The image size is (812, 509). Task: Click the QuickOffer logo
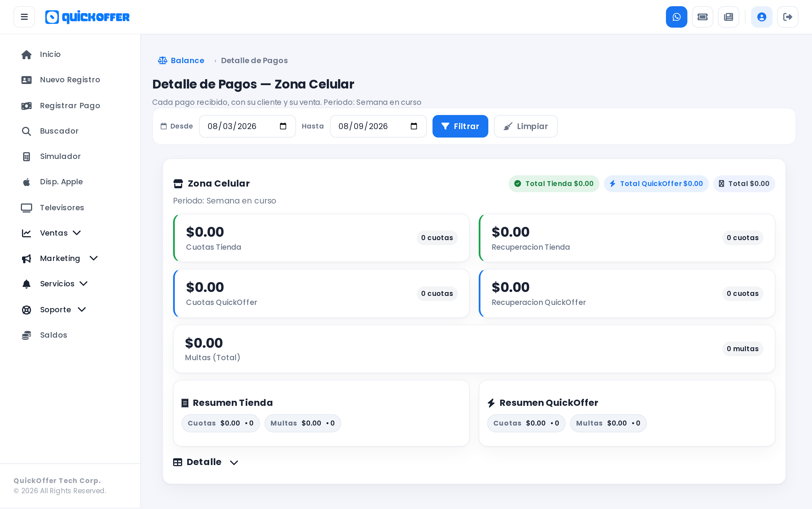tap(87, 17)
